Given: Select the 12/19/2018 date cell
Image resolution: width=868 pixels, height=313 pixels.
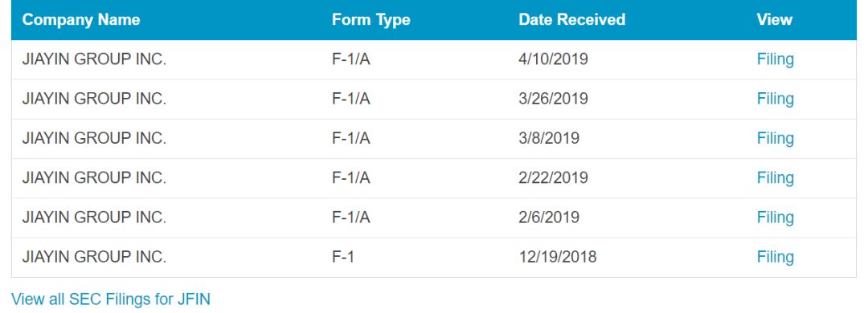Looking at the screenshot, I should coord(558,257).
